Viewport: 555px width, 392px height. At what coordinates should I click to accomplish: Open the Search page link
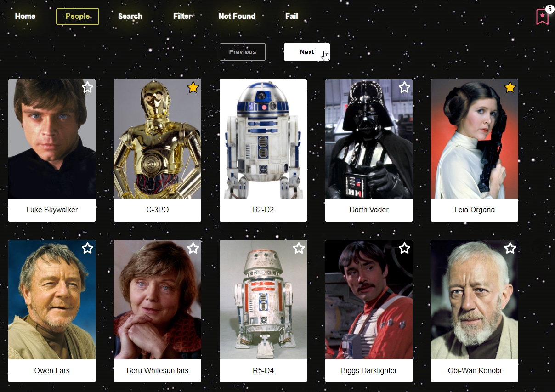(130, 16)
